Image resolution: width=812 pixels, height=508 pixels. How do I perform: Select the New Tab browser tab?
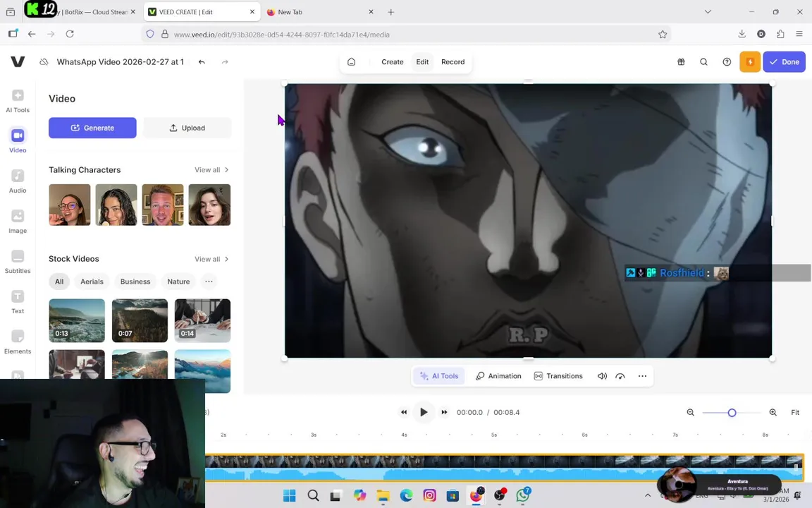pyautogui.click(x=320, y=11)
